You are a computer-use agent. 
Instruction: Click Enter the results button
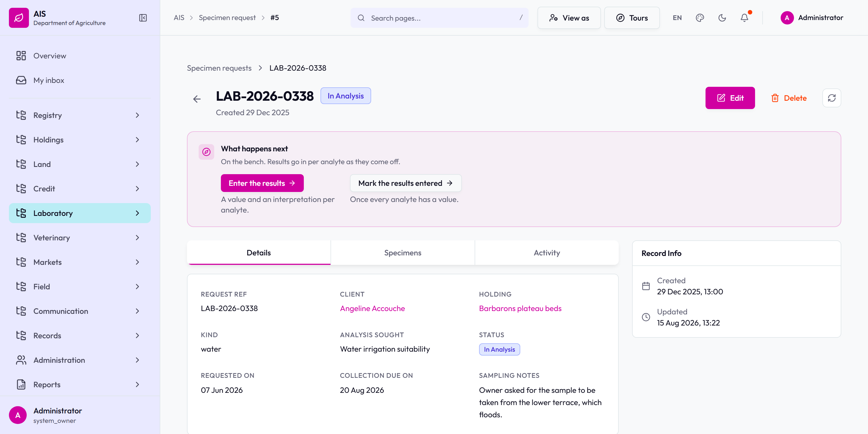[x=262, y=183]
